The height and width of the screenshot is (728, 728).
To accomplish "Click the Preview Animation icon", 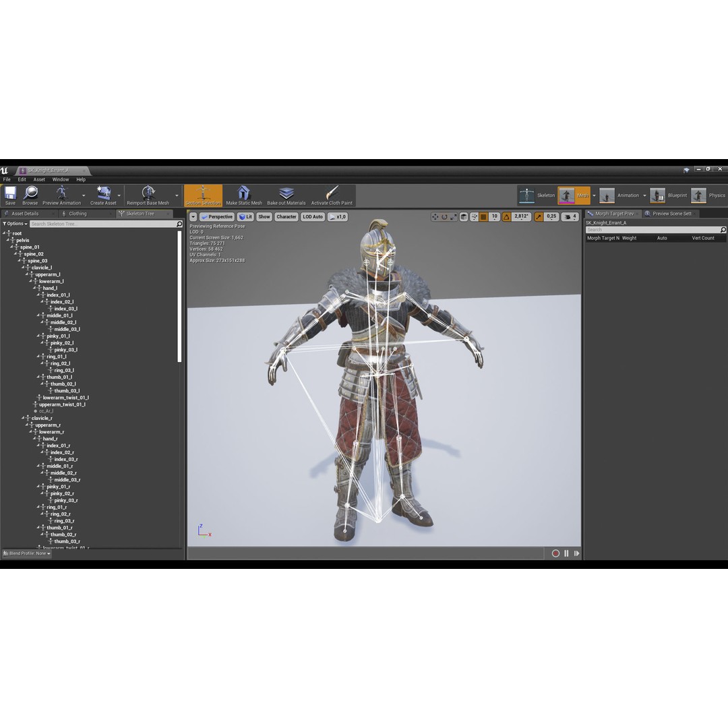I will coord(61,193).
